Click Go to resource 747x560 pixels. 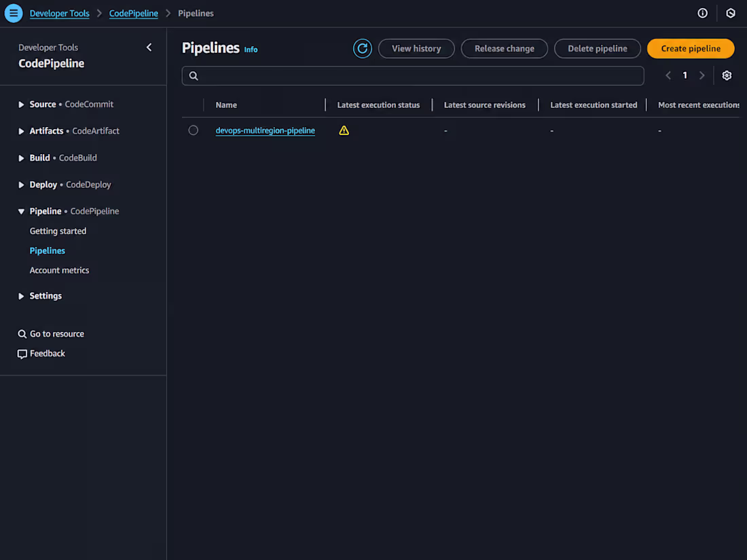coord(56,334)
